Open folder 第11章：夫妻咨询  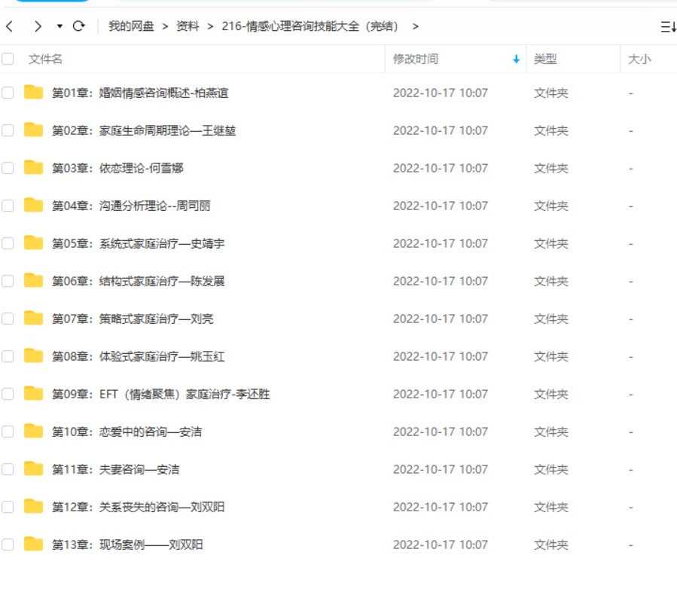coord(116,469)
